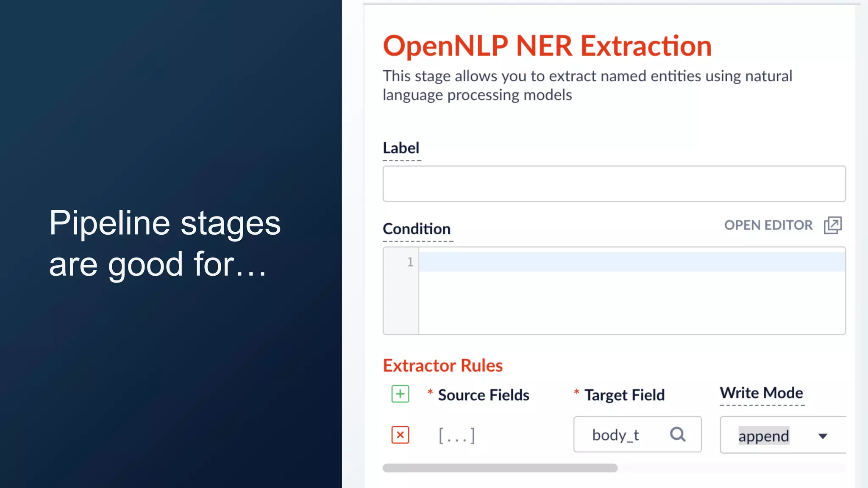The width and height of the screenshot is (868, 488).
Task: Click line 1 of the Condition editor
Action: click(632, 262)
